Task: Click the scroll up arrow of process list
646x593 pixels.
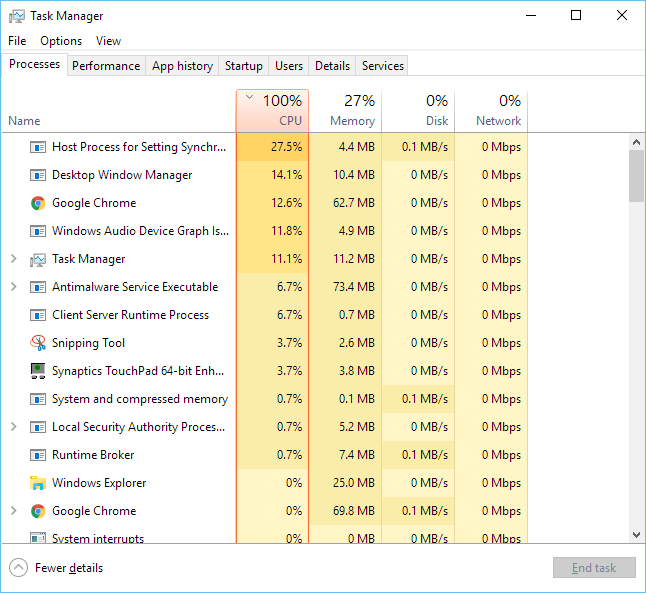Action: click(637, 143)
